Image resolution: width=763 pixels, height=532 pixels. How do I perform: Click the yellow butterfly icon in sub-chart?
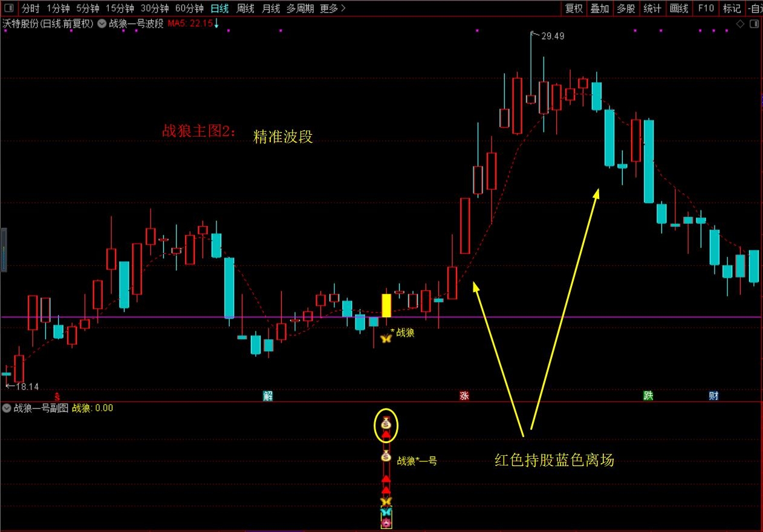[386, 501]
